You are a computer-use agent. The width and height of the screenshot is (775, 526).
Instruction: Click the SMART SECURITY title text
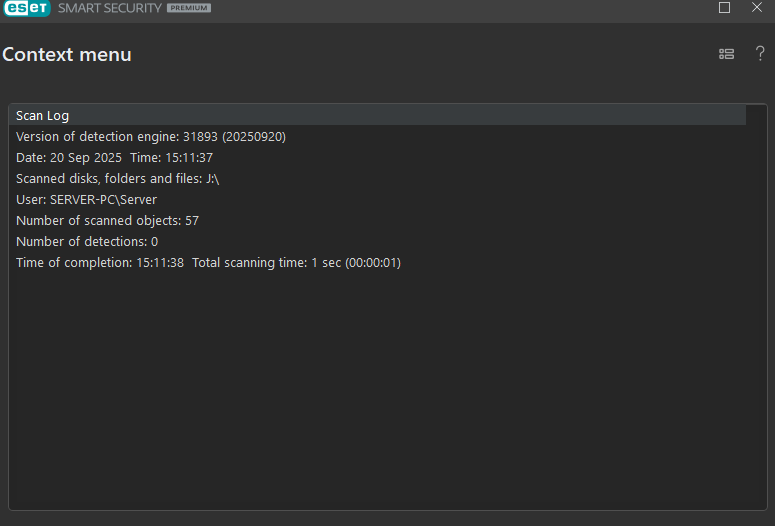(x=110, y=8)
